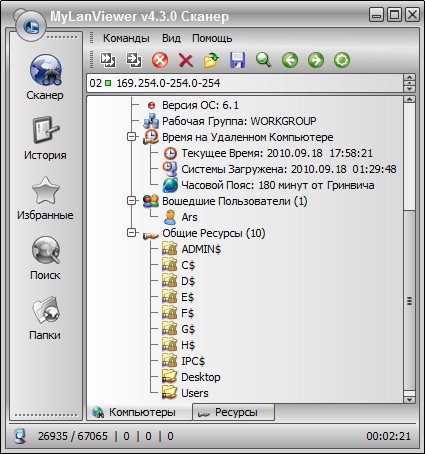Open the Помощь menu

(212, 38)
